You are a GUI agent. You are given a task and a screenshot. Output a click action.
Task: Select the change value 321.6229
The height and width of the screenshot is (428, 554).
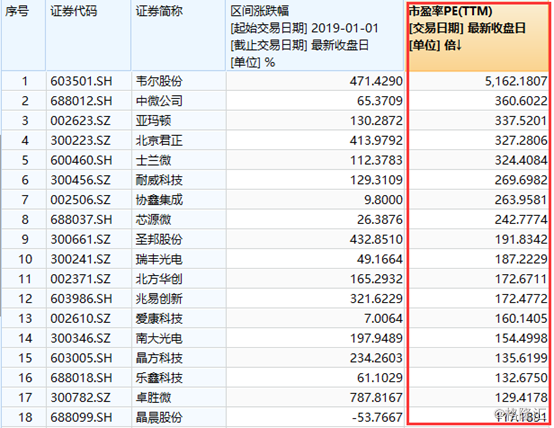(x=376, y=299)
